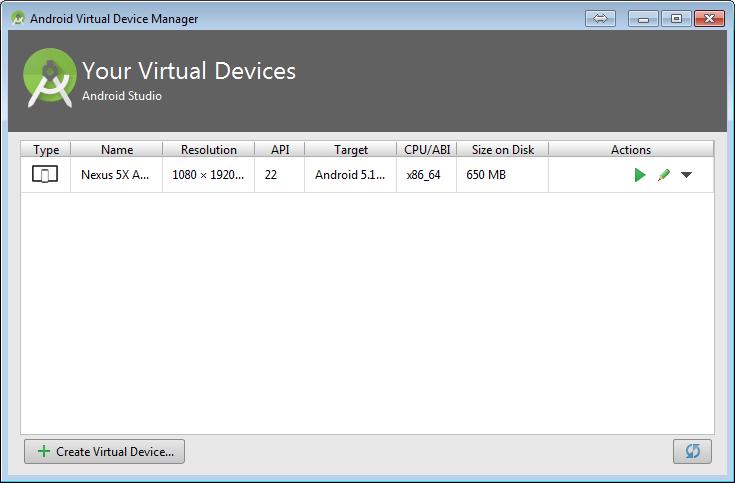Click the title bar Android icon
The image size is (735, 483).
pyautogui.click(x=18, y=18)
